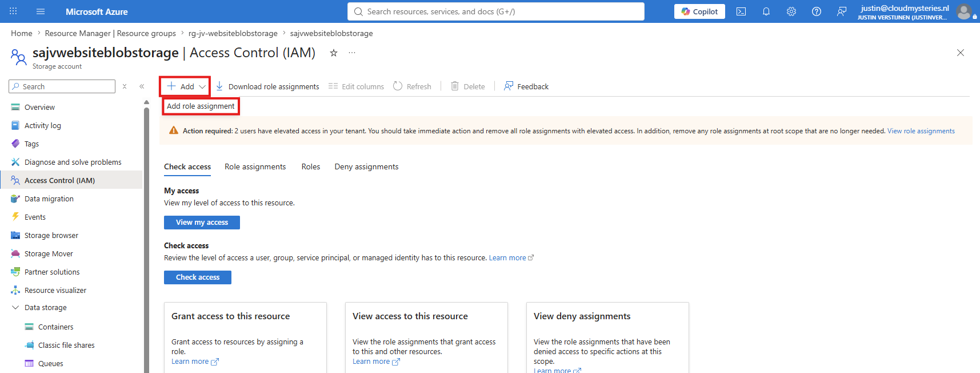The height and width of the screenshot is (373, 980).
Task: Open the notifications bell
Action: point(766,11)
